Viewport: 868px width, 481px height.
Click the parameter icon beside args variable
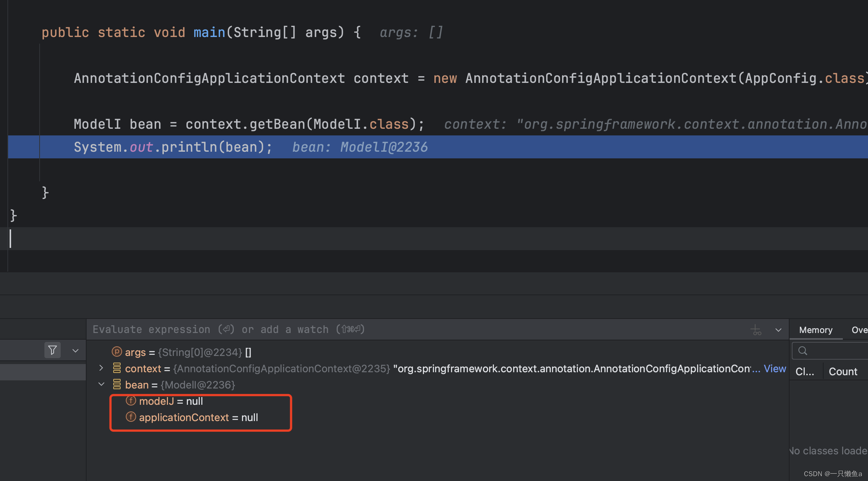pyautogui.click(x=117, y=352)
